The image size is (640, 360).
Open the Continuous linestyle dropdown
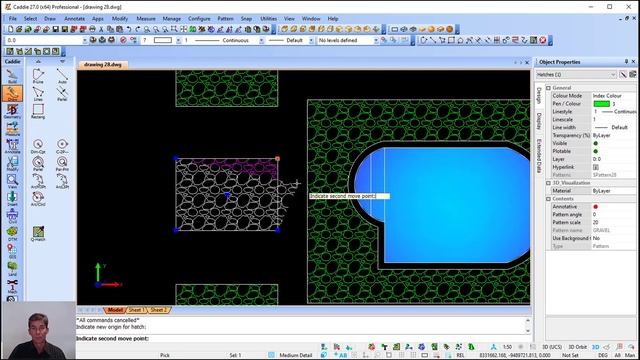pyautogui.click(x=262, y=40)
